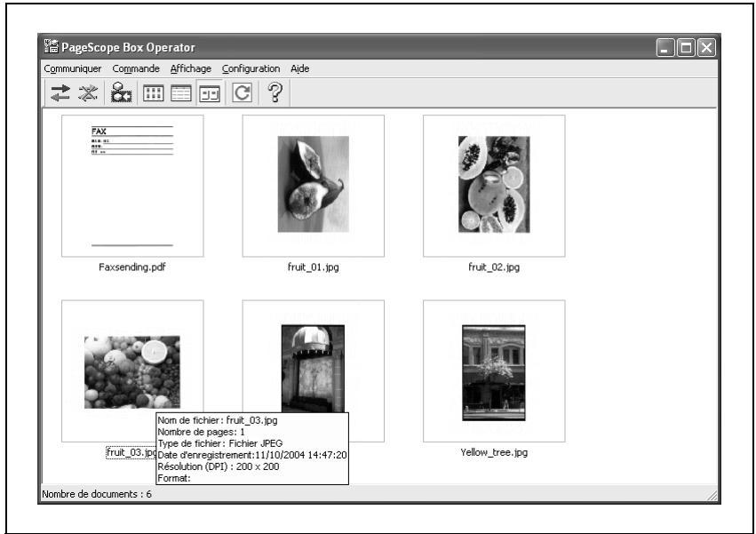Select the fruit_03.jpg thumbnail
Screen dimensions: 756x534
(132, 371)
